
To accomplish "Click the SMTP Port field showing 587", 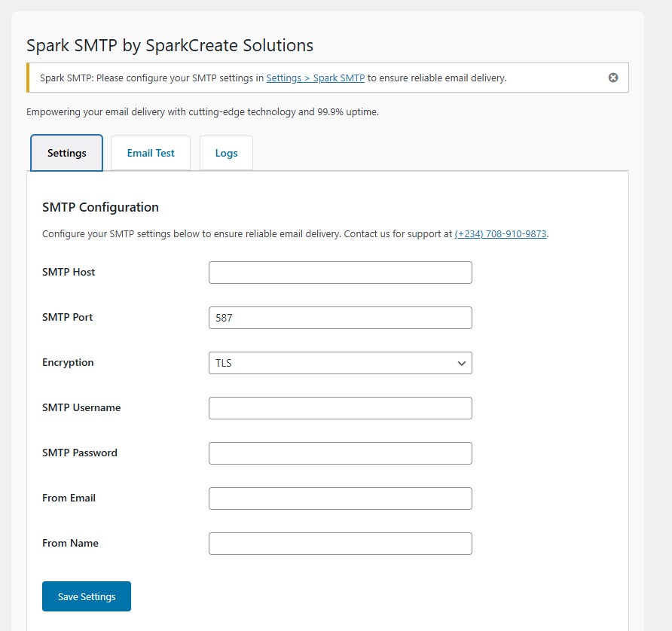I will (x=340, y=317).
